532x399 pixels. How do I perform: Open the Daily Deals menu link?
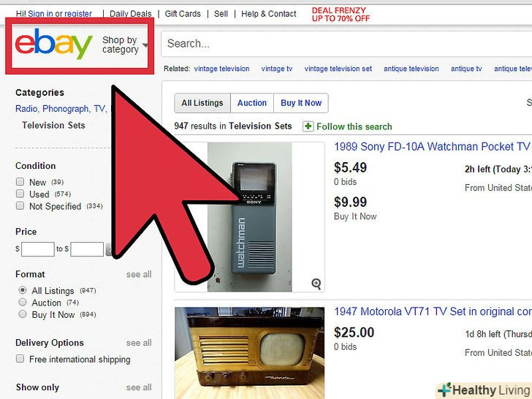pos(131,14)
